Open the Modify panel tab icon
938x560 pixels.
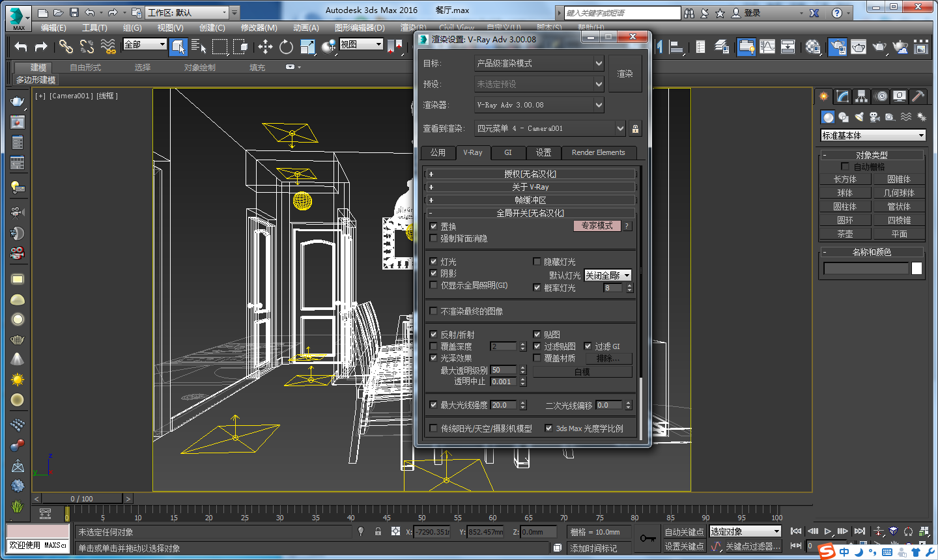click(x=843, y=96)
